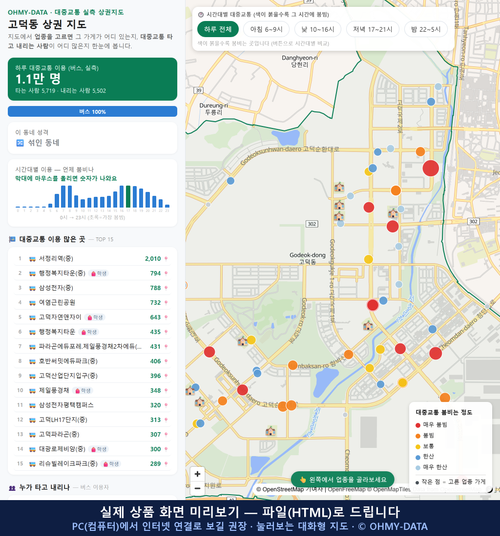Click the mixed-area icon beside 섞인 동네

20,143
